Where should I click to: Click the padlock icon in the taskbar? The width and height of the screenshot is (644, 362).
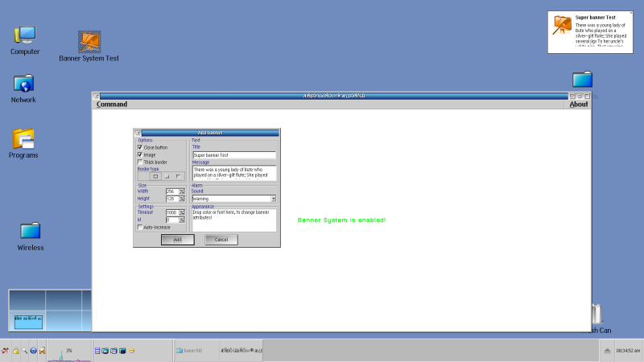click(x=15, y=351)
